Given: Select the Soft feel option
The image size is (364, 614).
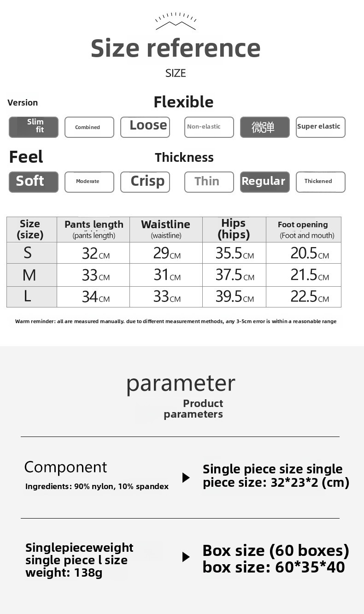Looking at the screenshot, I should 34,182.
